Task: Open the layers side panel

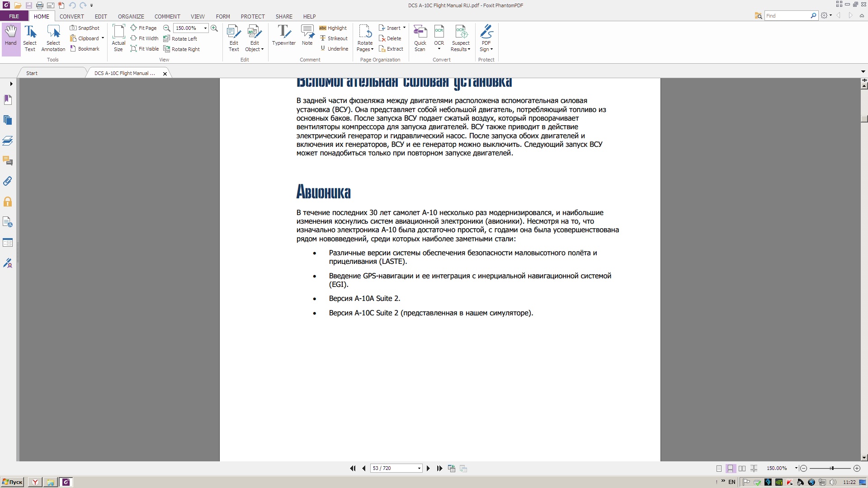Action: [x=8, y=141]
